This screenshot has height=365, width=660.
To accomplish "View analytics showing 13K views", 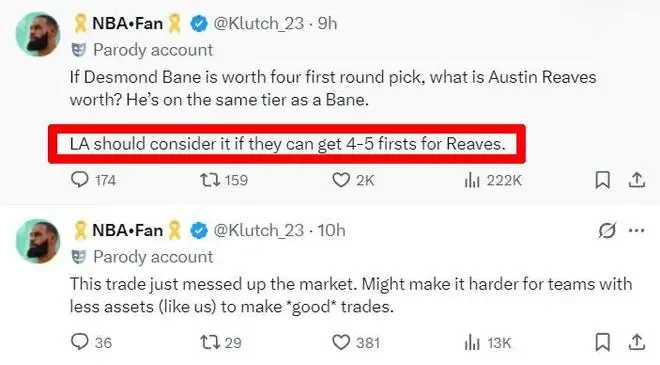I will tap(488, 343).
